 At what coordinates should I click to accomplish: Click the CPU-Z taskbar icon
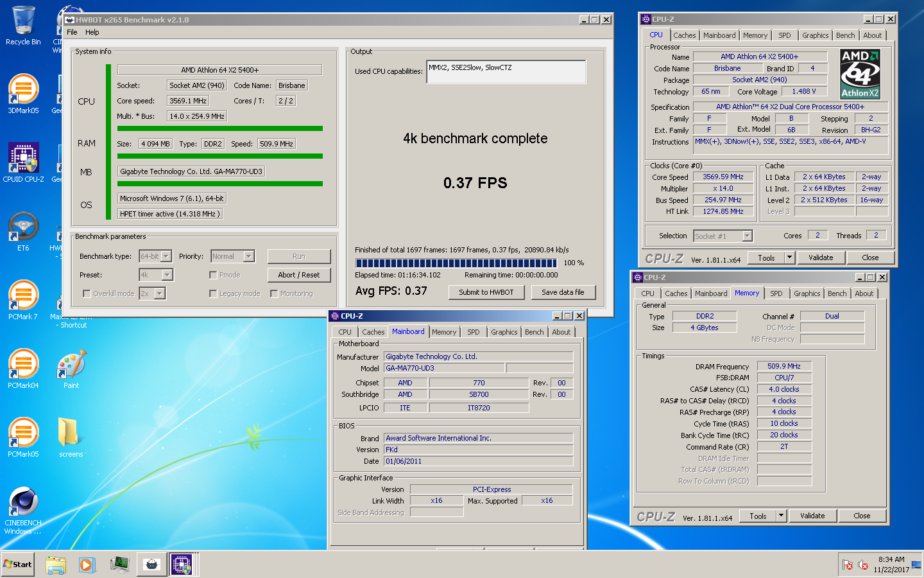182,565
